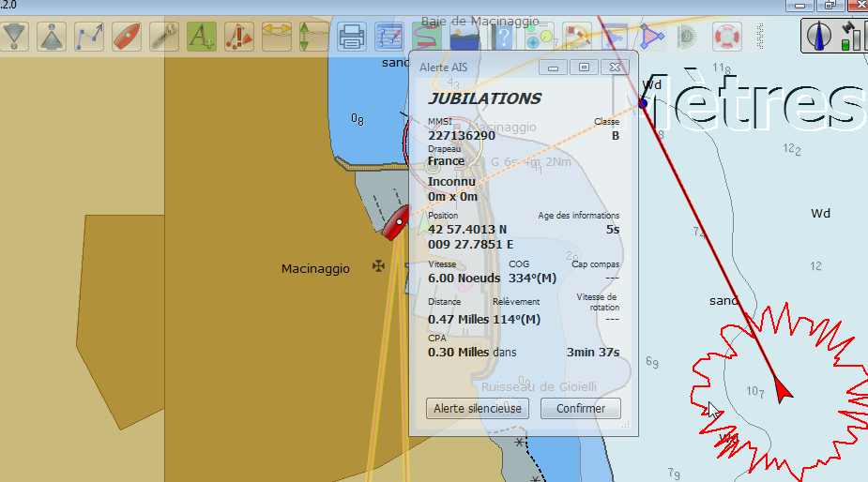
Task: Click the Zoom Out toolbar icon
Action: (52, 37)
